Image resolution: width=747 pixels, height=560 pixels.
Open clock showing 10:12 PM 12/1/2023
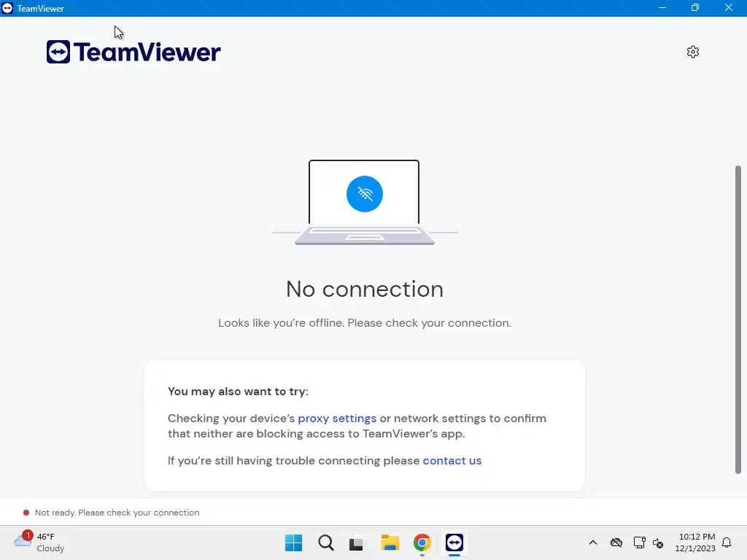coord(695,542)
